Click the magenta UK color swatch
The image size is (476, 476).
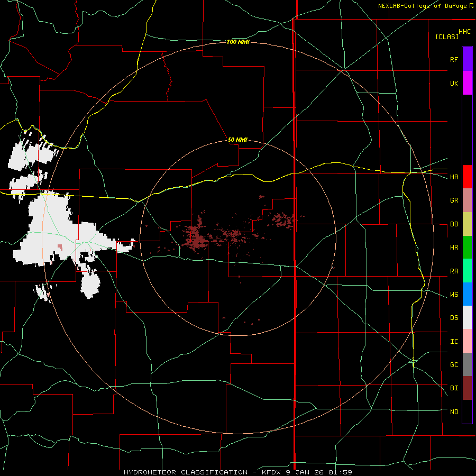click(x=467, y=83)
